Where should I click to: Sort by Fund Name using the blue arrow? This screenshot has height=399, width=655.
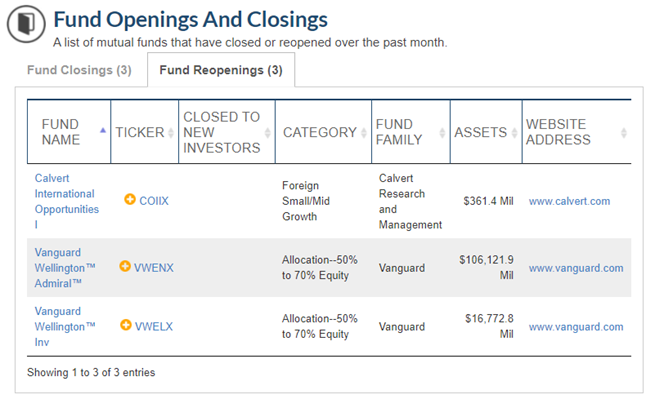(x=103, y=131)
